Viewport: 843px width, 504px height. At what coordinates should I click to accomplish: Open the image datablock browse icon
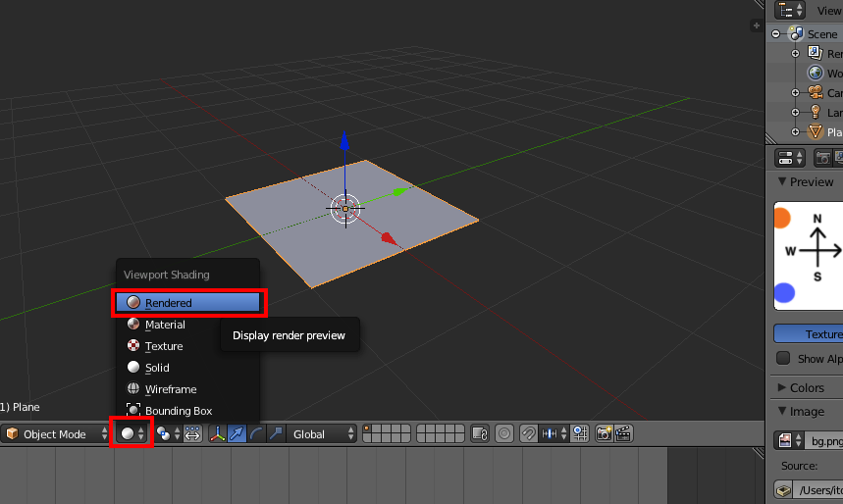(x=790, y=440)
